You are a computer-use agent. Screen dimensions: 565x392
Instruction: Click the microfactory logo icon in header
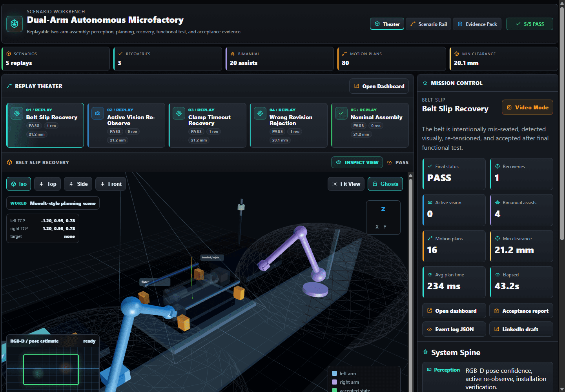[15, 24]
